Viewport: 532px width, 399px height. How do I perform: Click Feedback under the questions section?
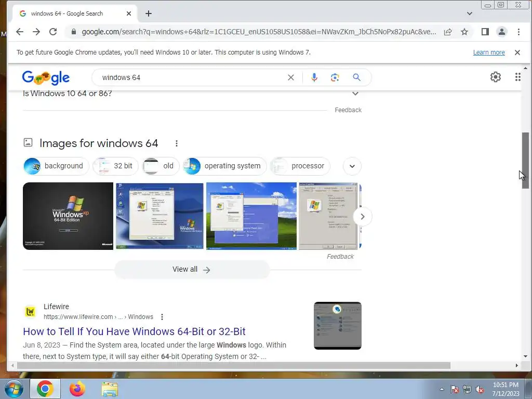tap(348, 110)
